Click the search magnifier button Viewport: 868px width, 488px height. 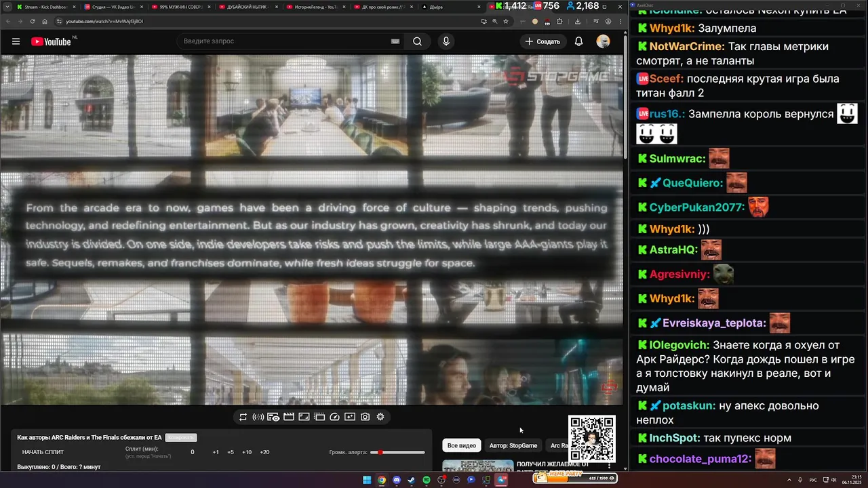417,41
